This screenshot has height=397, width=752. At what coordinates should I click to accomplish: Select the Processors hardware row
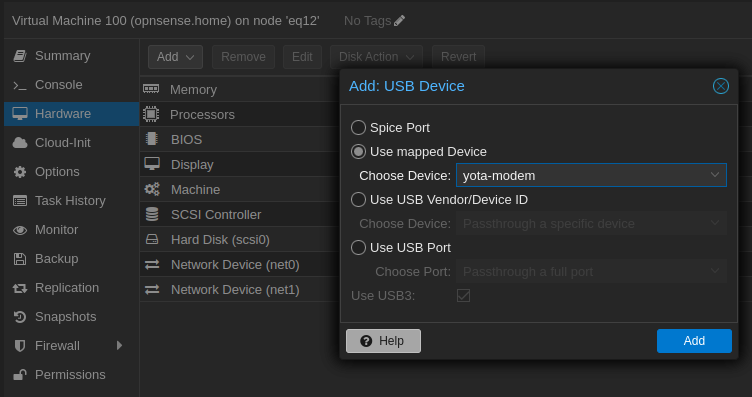click(x=240, y=114)
